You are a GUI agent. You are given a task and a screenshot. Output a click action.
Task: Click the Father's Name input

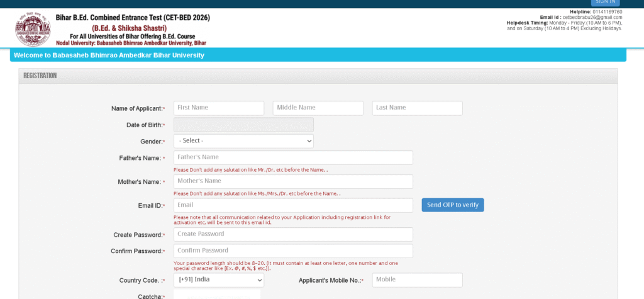293,157
